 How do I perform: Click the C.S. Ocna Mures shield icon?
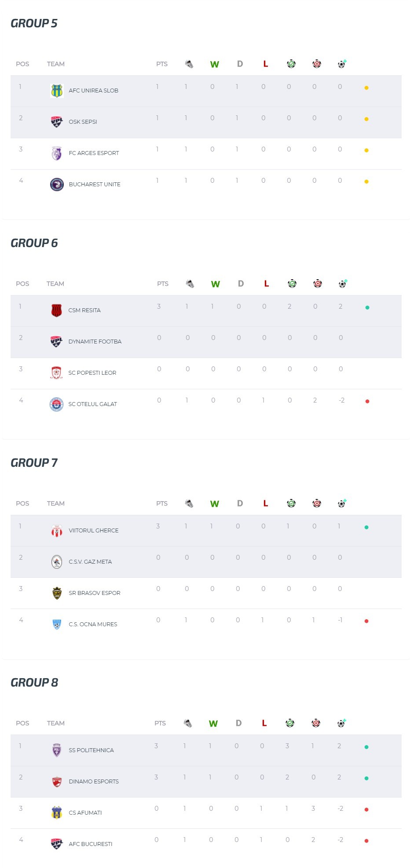[57, 624]
